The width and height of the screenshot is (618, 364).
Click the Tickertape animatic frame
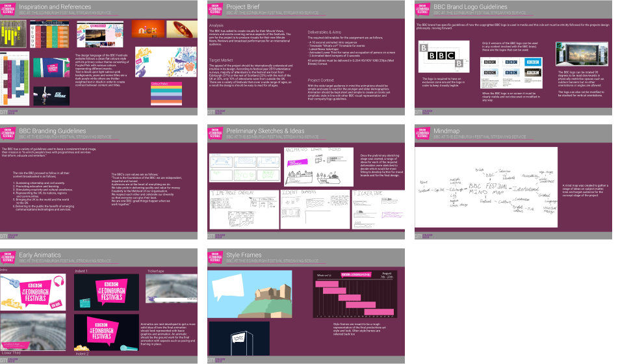click(x=172, y=289)
